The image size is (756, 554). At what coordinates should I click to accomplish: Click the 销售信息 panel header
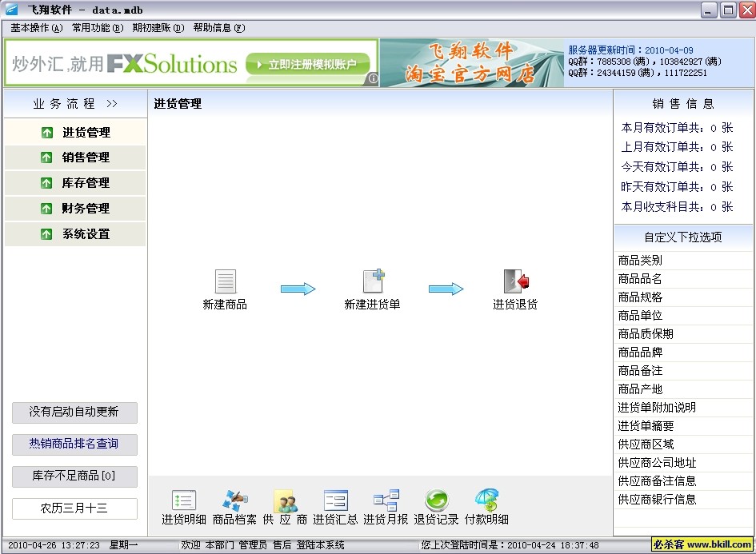[683, 104]
